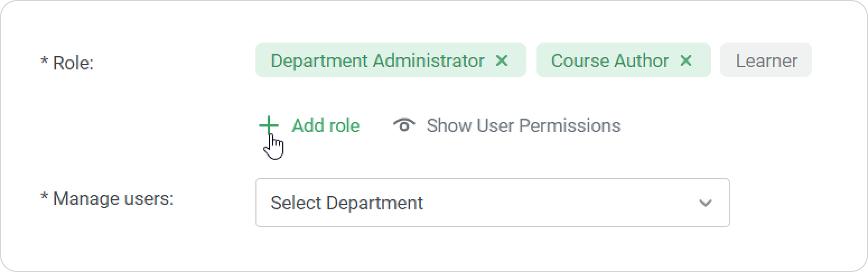Click the asterisk before Manage users
This screenshot has width=868, height=272.
coord(44,198)
